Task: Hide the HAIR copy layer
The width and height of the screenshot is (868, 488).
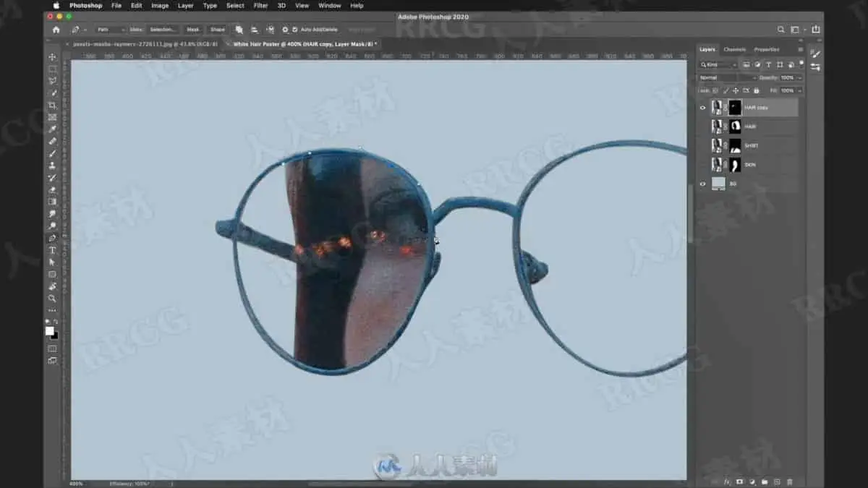Action: pyautogui.click(x=702, y=108)
